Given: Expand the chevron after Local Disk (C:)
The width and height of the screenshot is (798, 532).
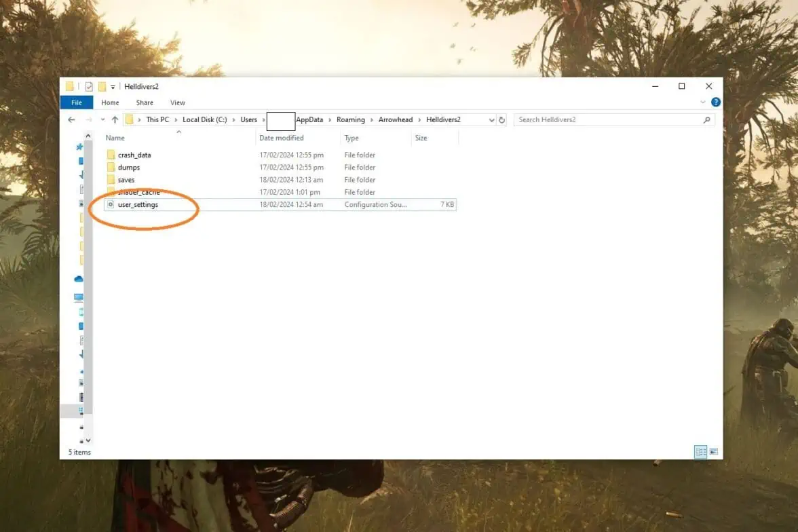Looking at the screenshot, I should pos(233,119).
